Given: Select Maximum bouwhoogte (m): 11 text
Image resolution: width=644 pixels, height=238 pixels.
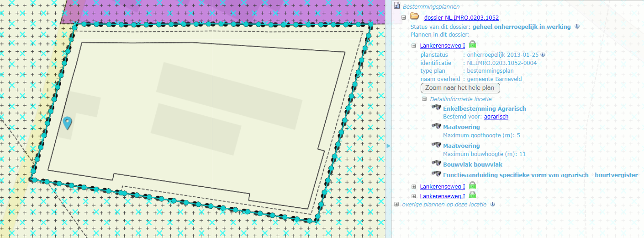Looking at the screenshot, I should pyautogui.click(x=484, y=154).
